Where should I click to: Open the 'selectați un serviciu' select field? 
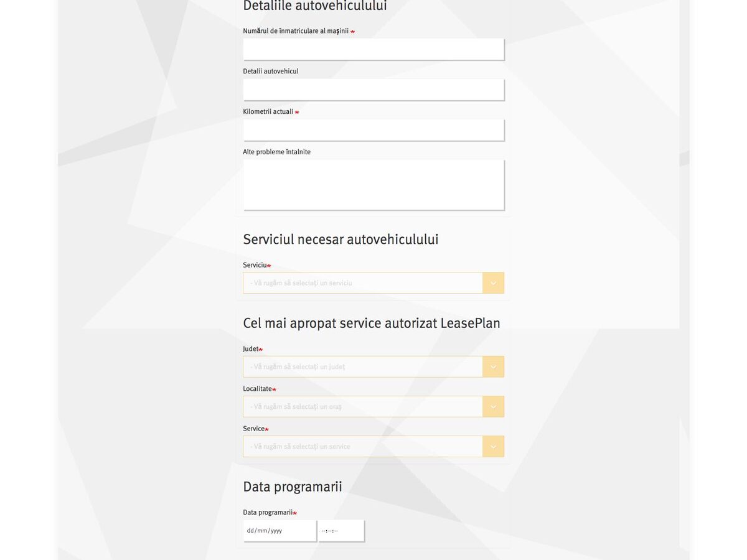point(374,283)
